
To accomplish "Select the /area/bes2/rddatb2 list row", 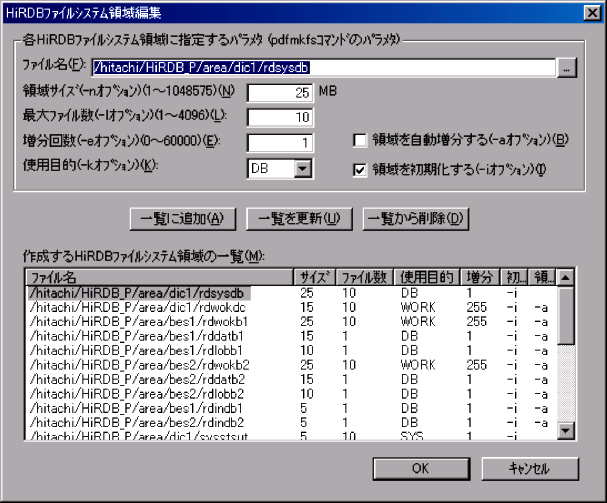I will coord(292,379).
